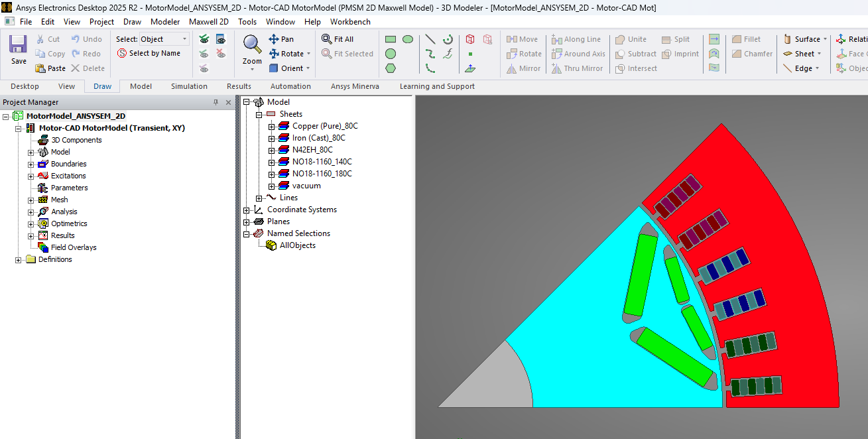Screen dimensions: 868x439
Task: Open the Surface dropdown menu
Action: (x=825, y=39)
